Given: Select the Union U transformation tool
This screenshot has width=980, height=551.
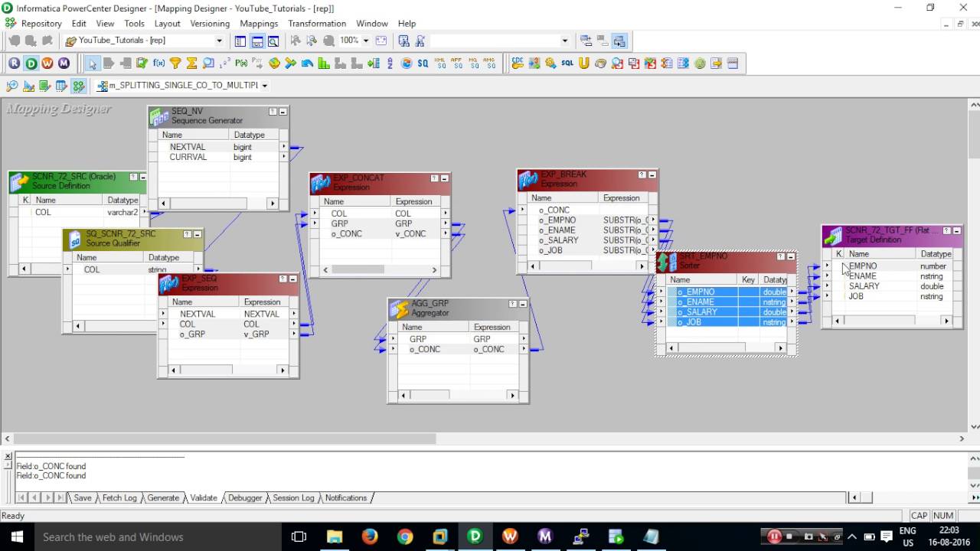Looking at the screenshot, I should (x=584, y=64).
